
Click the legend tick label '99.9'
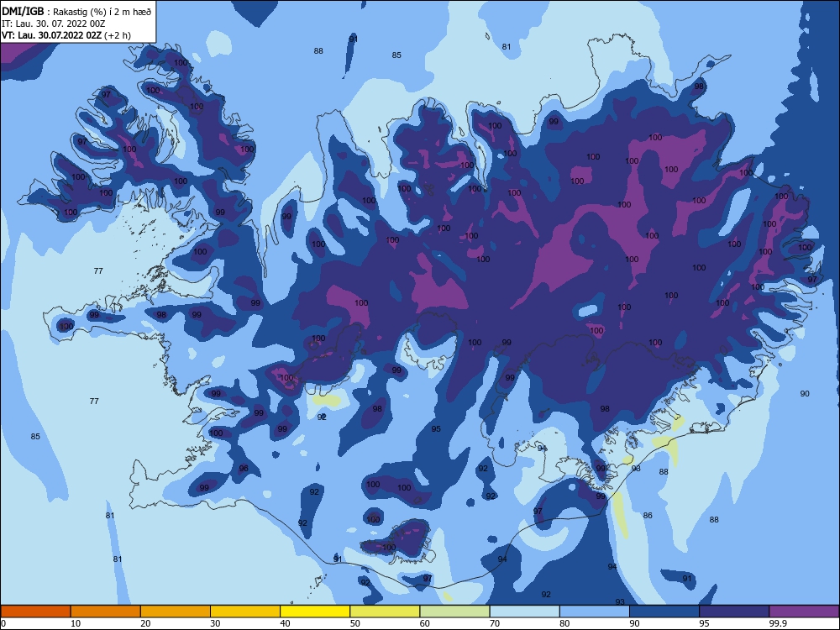[x=777, y=623]
